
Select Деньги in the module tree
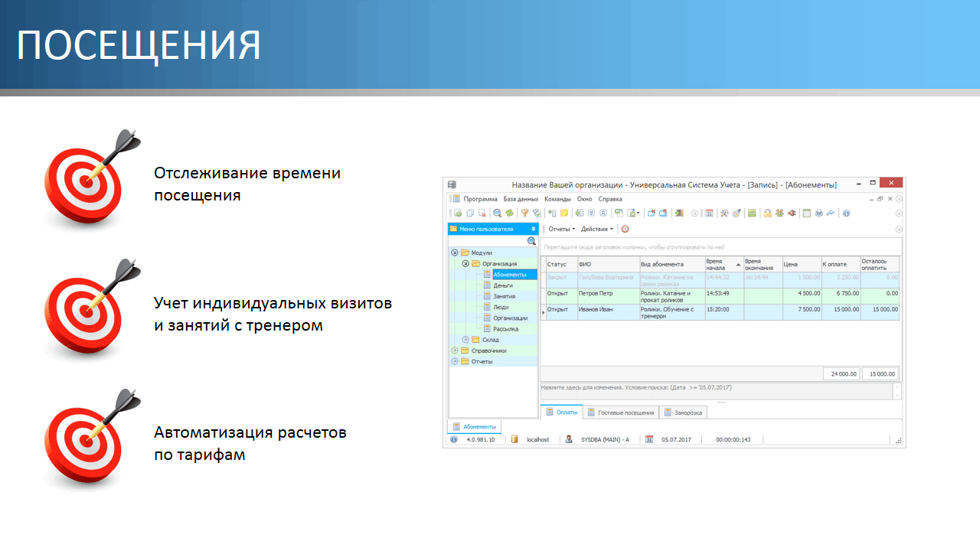pyautogui.click(x=503, y=285)
